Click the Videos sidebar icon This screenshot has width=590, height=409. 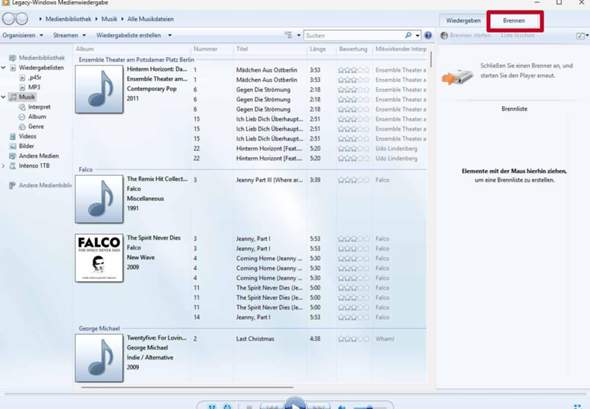tap(13, 136)
